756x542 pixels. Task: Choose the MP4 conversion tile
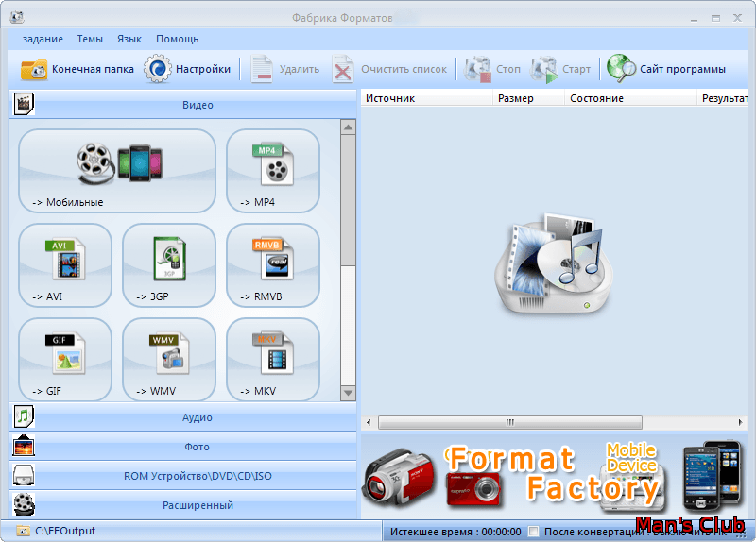273,171
